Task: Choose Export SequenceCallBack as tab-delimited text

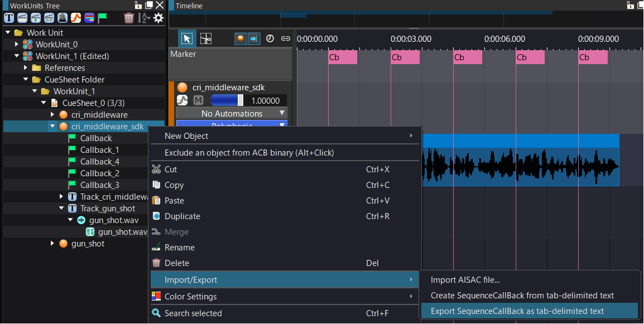Action: pyautogui.click(x=530, y=311)
